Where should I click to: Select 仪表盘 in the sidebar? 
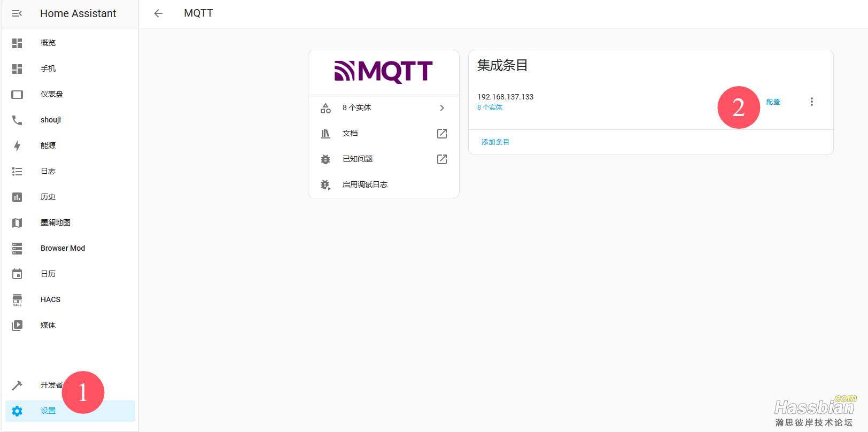pos(70,95)
